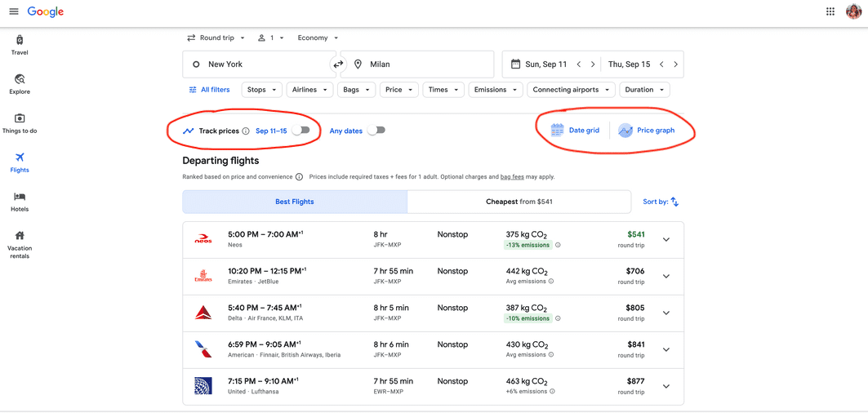
Task: Go to Explore in the sidebar
Action: (x=20, y=84)
